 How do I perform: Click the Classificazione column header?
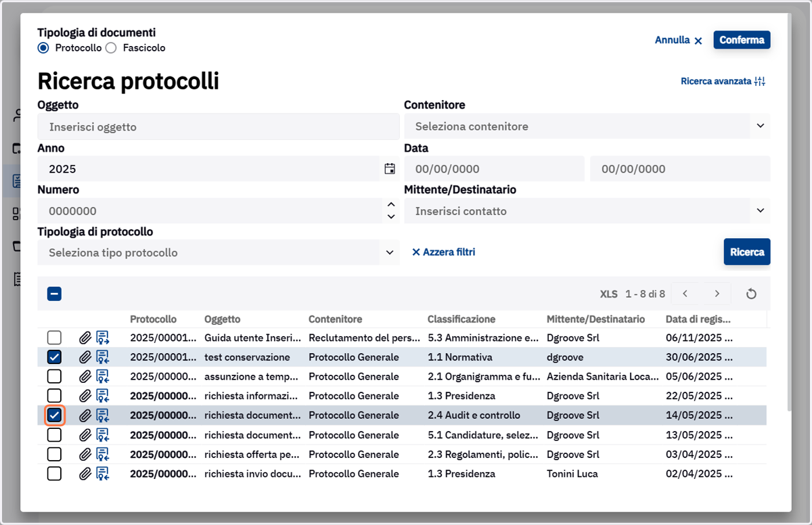pyautogui.click(x=461, y=319)
